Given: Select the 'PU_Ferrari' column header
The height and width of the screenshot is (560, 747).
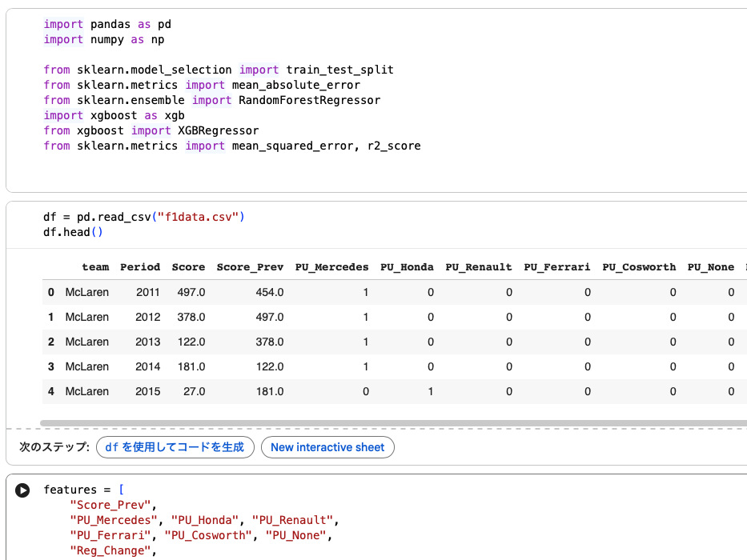Looking at the screenshot, I should (x=556, y=267).
